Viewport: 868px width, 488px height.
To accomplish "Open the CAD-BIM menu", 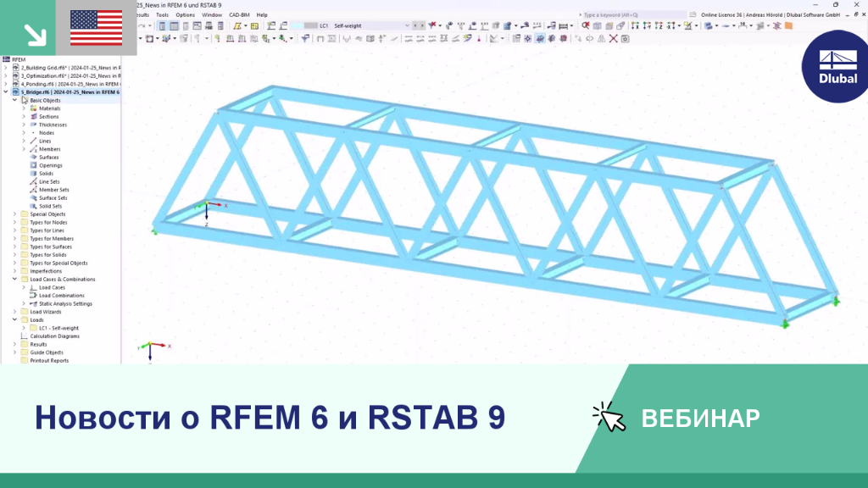I will click(239, 15).
